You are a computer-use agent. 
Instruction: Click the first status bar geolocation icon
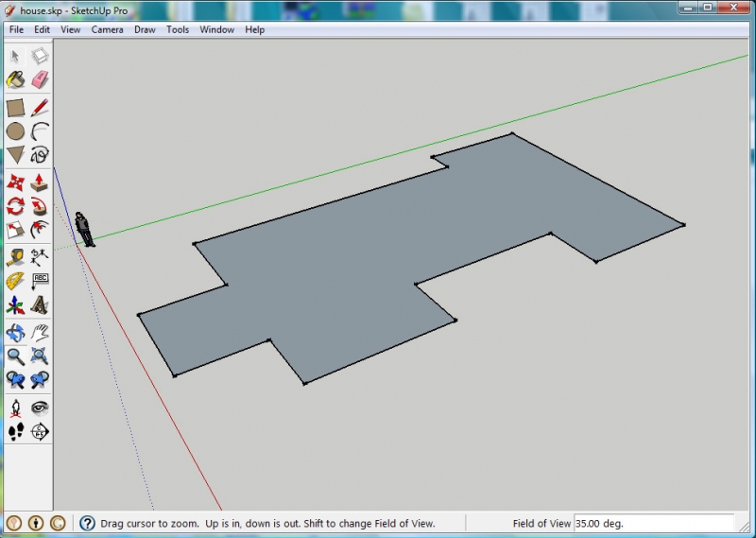click(x=13, y=524)
